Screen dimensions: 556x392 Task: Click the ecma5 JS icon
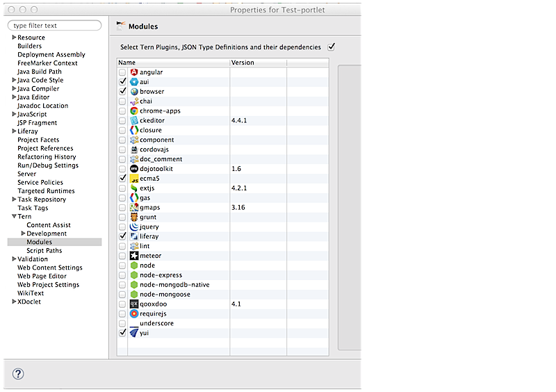pos(134,179)
